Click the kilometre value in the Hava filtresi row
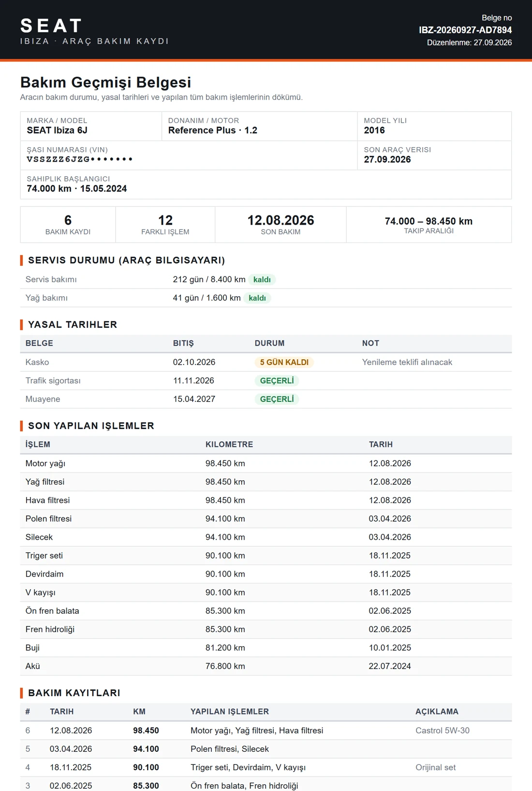532x791 pixels. (x=225, y=500)
